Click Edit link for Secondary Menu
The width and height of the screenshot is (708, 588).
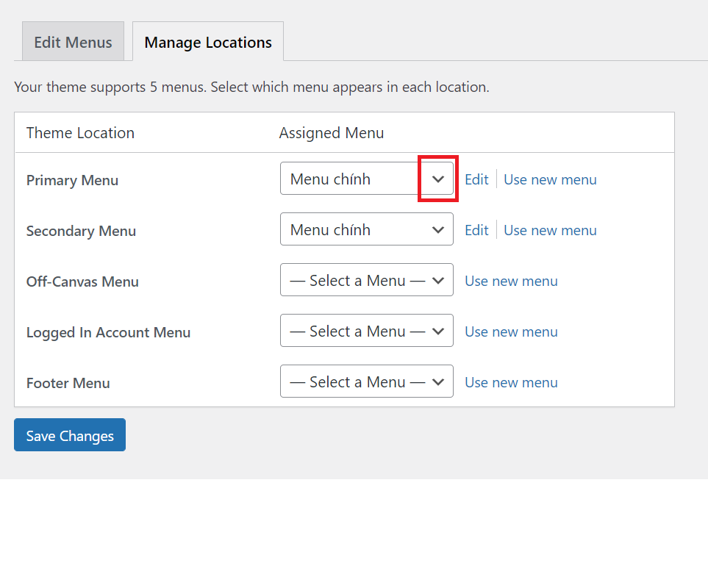click(476, 230)
